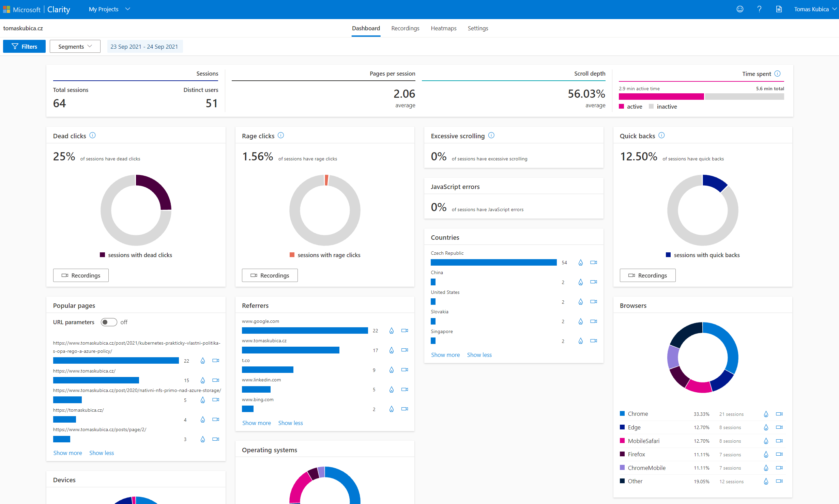839x504 pixels.
Task: Expand the Segments dropdown
Action: [x=75, y=47]
